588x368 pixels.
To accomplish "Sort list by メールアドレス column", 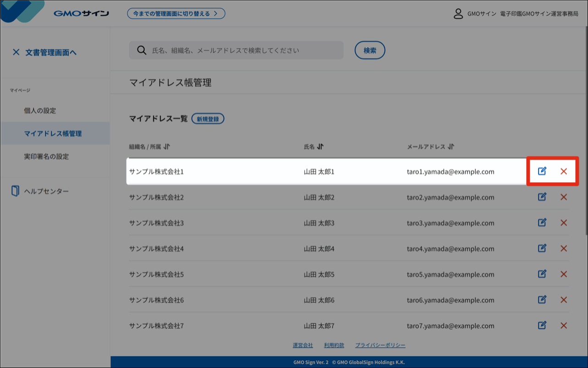I will (451, 147).
